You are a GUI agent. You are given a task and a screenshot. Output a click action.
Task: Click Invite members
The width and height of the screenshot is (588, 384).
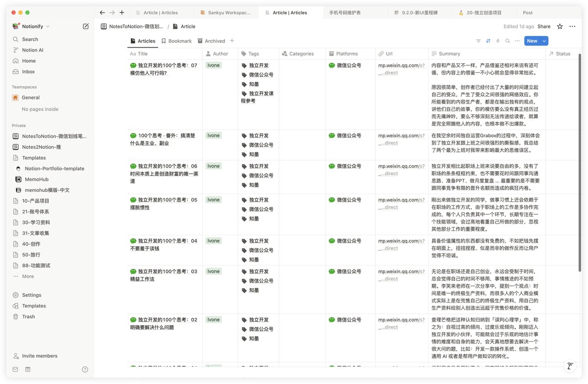click(x=39, y=356)
